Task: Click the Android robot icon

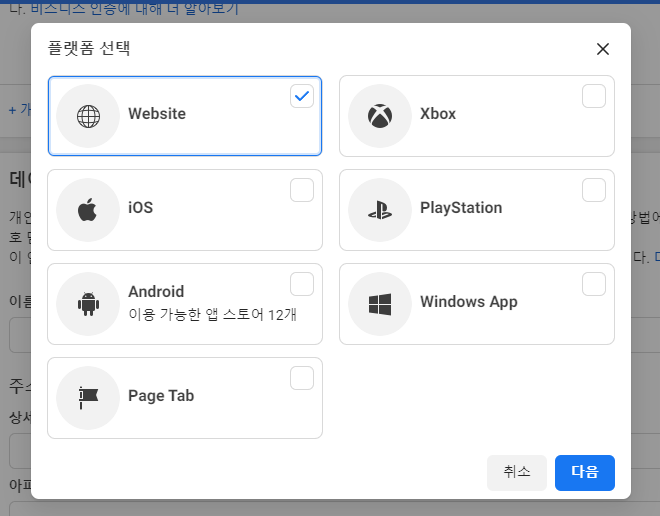Action: (88, 304)
